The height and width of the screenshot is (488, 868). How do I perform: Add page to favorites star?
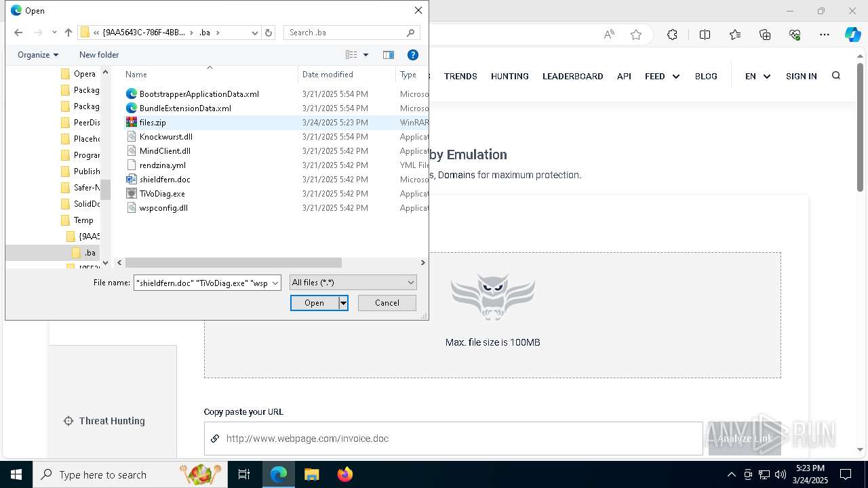click(x=636, y=35)
